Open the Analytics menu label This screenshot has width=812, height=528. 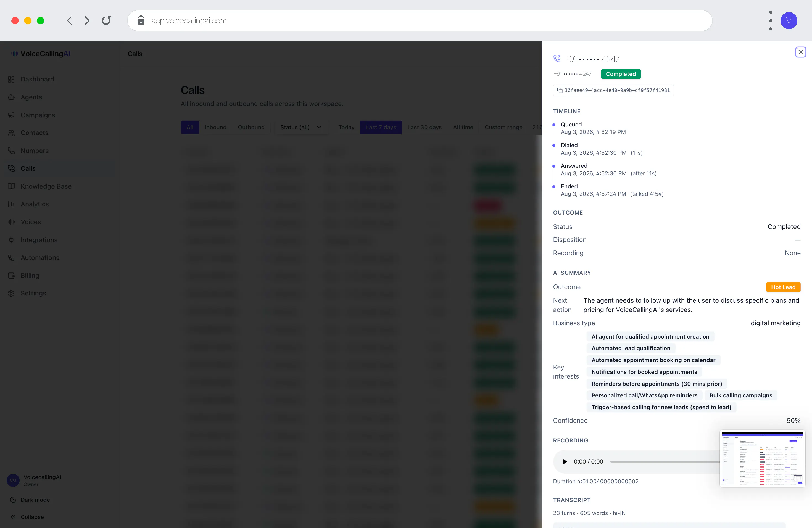[35, 204]
